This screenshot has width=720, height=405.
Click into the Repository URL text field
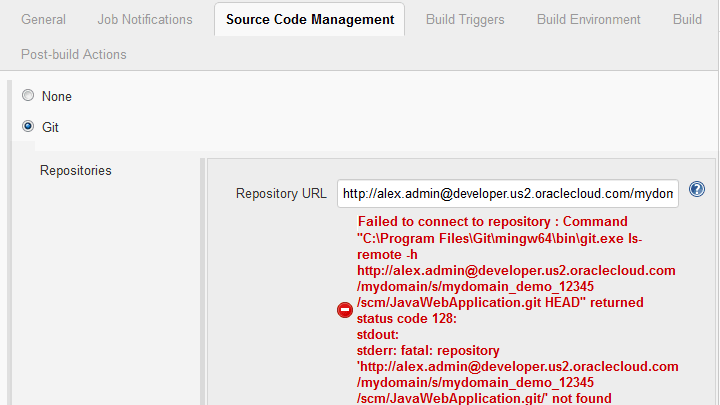click(x=508, y=192)
